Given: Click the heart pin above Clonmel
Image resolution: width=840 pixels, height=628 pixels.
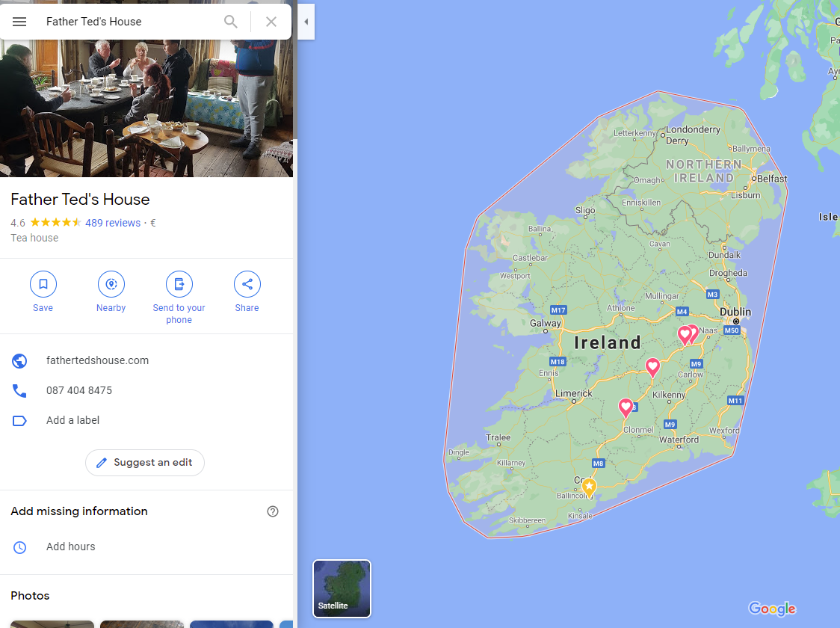Looking at the screenshot, I should pos(626,407).
